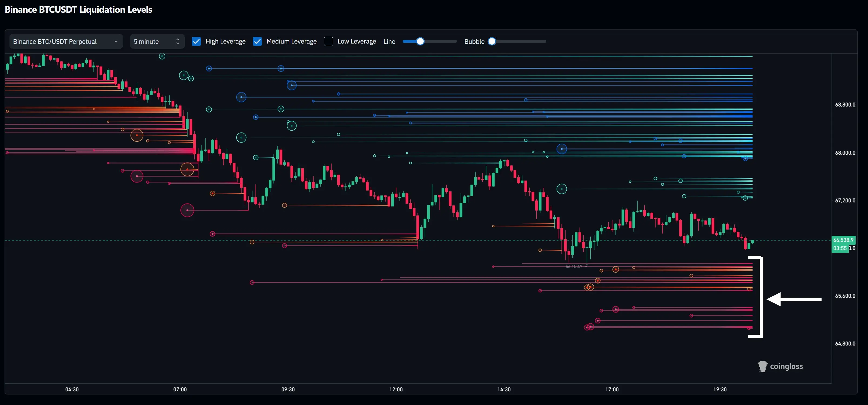Uncheck the High Leverage checkbox
Screen dimensions: 868x405
coord(196,41)
